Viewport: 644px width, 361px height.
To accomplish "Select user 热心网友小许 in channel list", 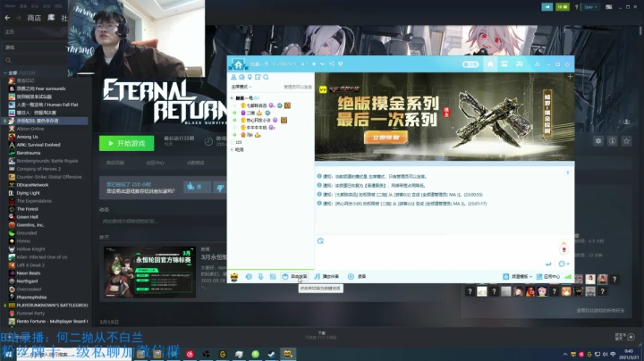I will [258, 121].
